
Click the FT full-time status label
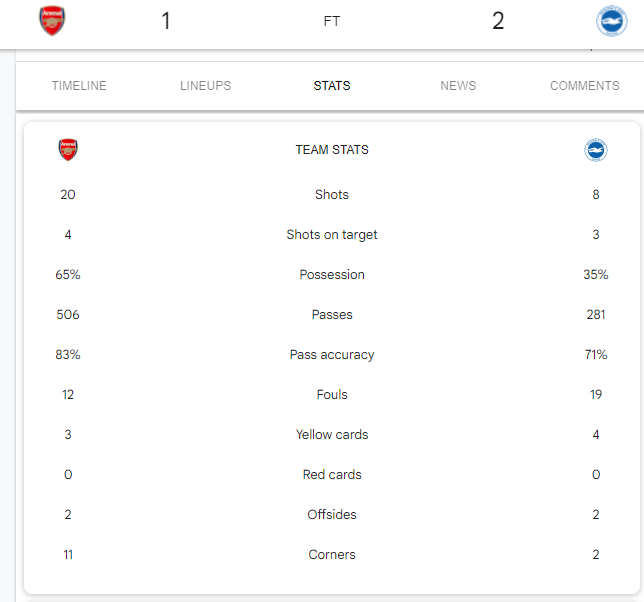pyautogui.click(x=332, y=21)
